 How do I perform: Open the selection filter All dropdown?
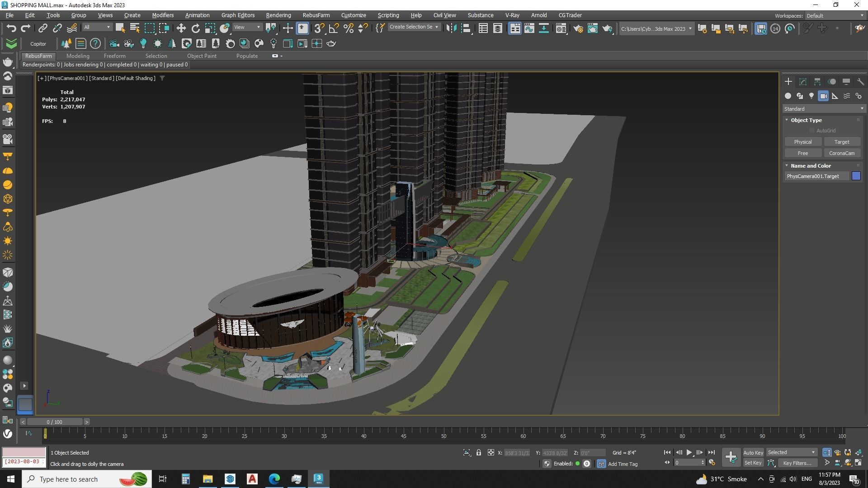click(x=97, y=28)
